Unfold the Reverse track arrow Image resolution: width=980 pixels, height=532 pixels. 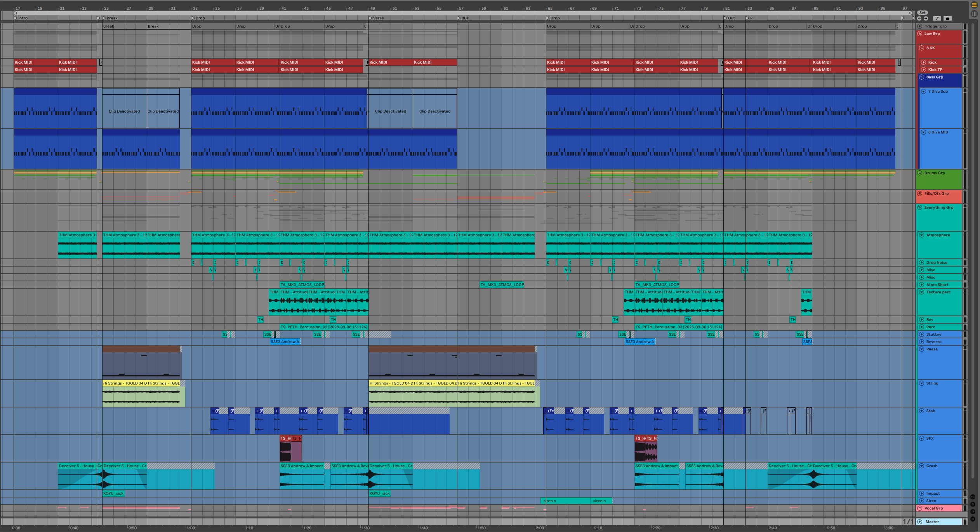click(x=921, y=342)
